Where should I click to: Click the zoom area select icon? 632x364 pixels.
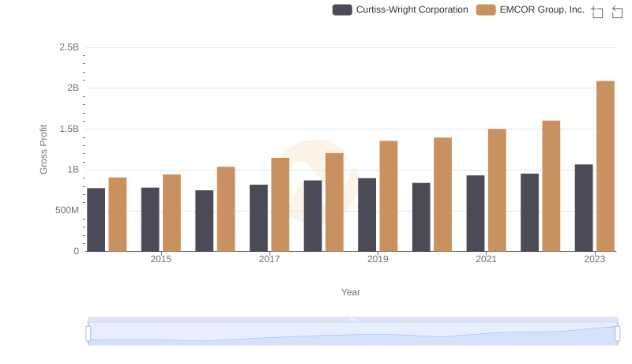[597, 12]
